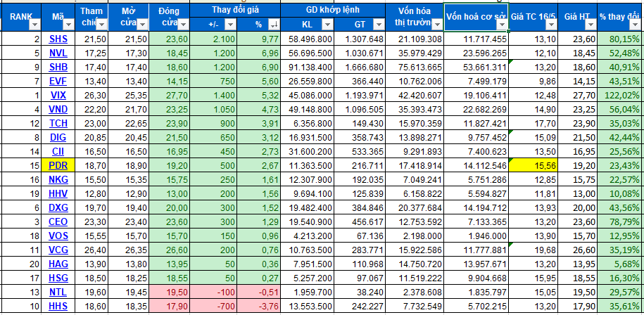Open the +/- price change filter dropdown
The width and height of the screenshot is (644, 315).
point(230,25)
